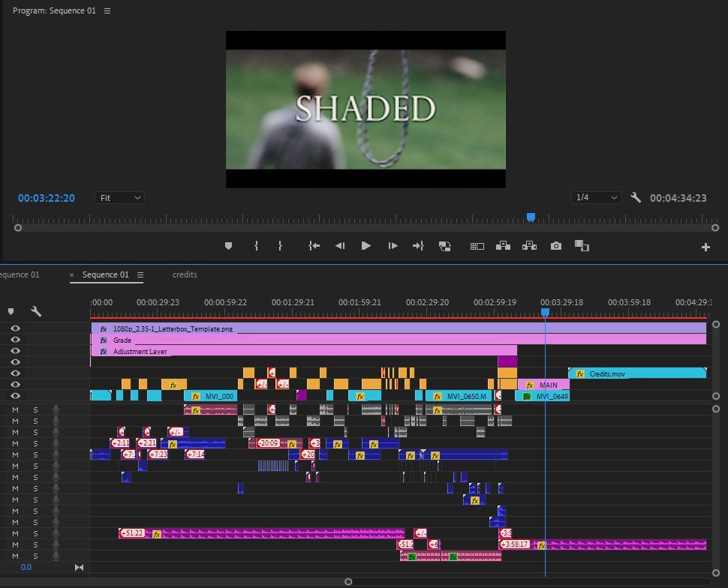Click the Program monitor playhead marker
The width and height of the screenshot is (728, 588).
531,217
